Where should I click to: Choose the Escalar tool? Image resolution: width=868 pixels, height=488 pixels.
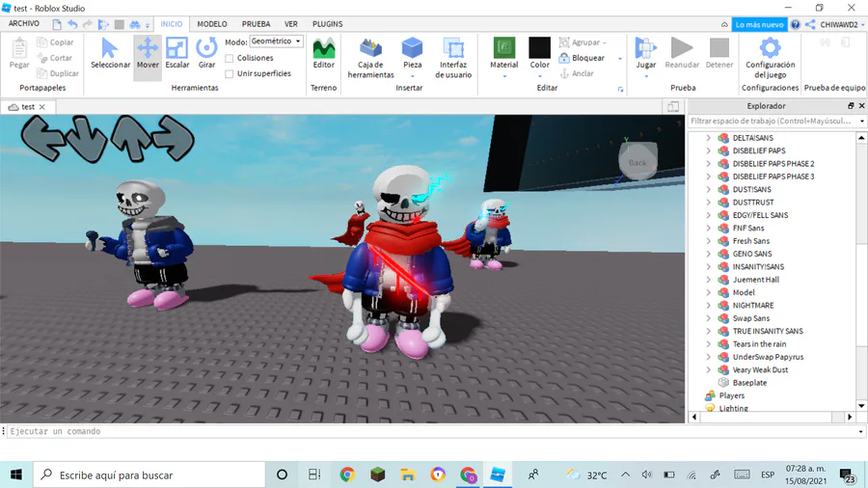pos(177,54)
